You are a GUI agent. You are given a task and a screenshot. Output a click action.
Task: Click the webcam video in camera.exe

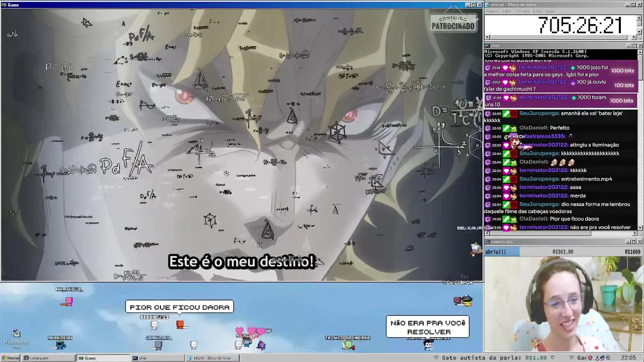click(563, 304)
